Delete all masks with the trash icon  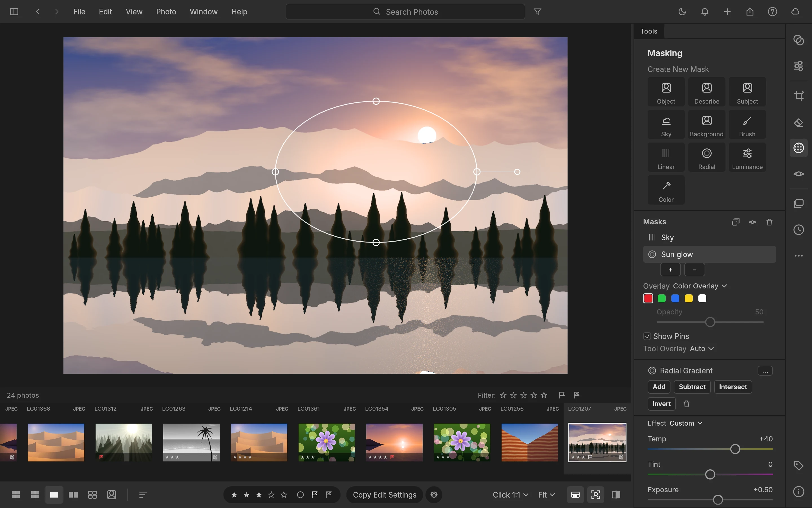(769, 222)
